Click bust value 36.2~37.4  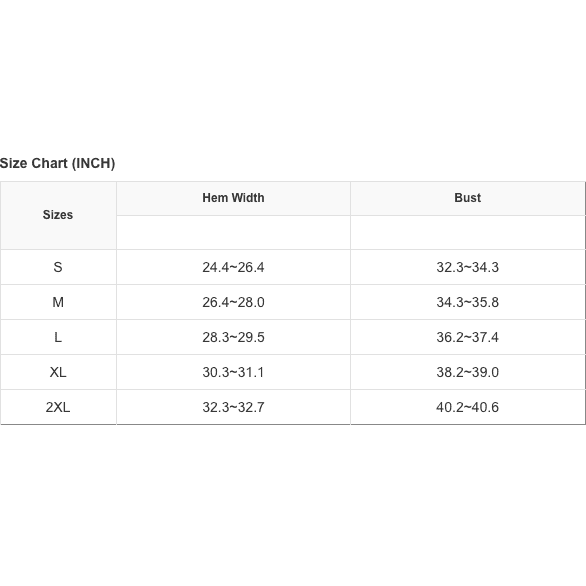(468, 337)
